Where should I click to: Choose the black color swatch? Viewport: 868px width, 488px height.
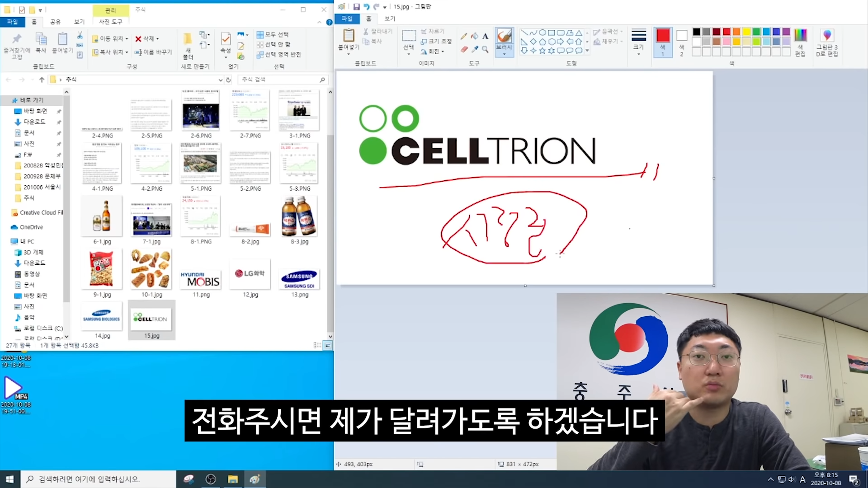[696, 32]
